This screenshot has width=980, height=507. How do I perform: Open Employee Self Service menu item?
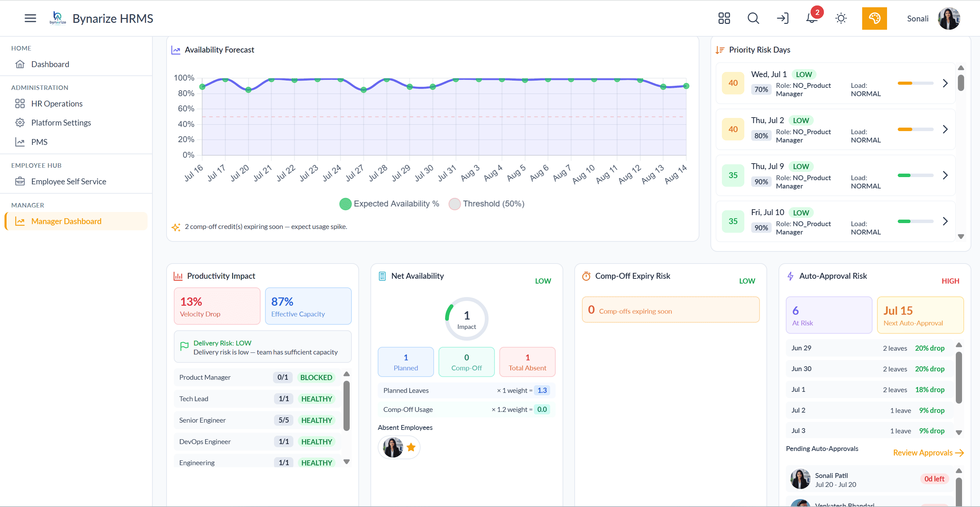tap(76, 181)
